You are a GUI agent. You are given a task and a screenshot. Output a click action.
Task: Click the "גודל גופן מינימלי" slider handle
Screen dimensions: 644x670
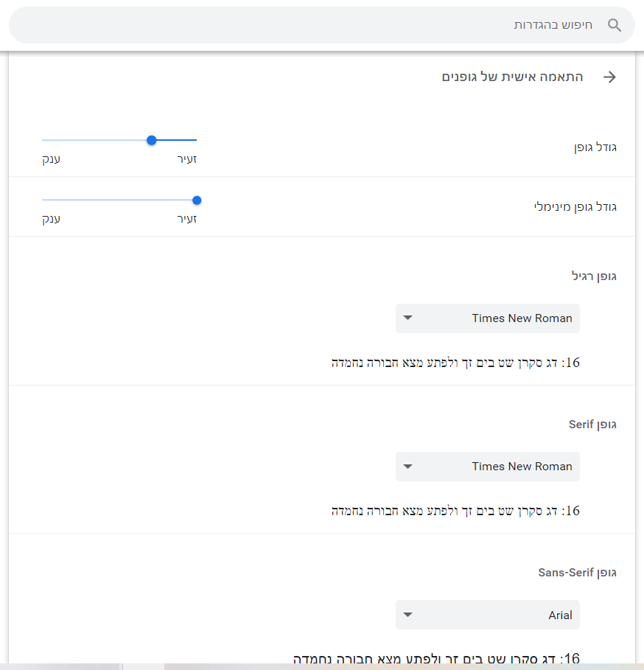(x=197, y=200)
